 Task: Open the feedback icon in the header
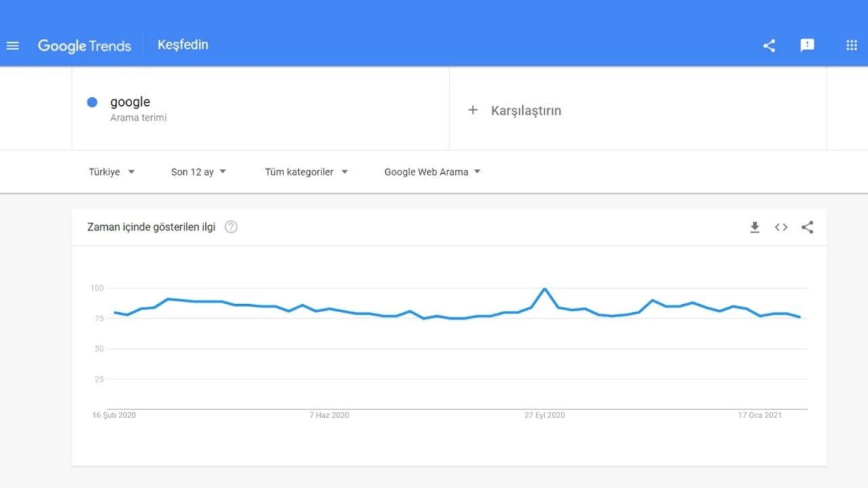[807, 45]
